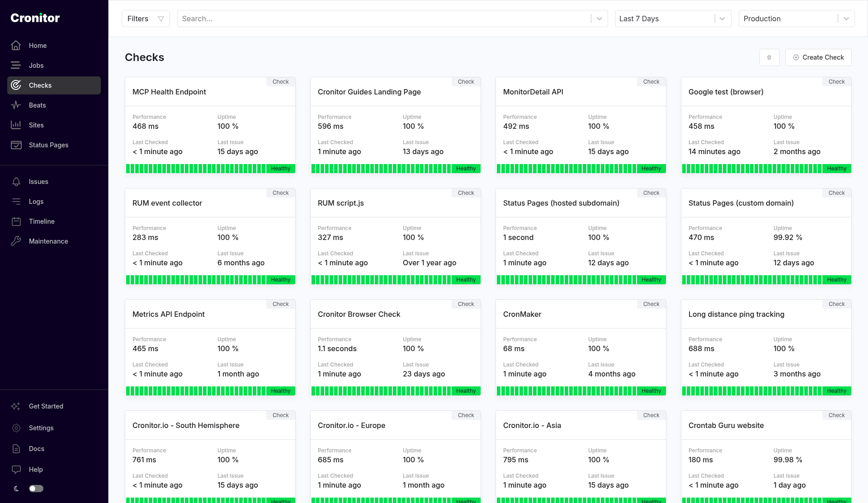Open Crontab Guru website check
The width and height of the screenshot is (868, 503).
tap(726, 425)
